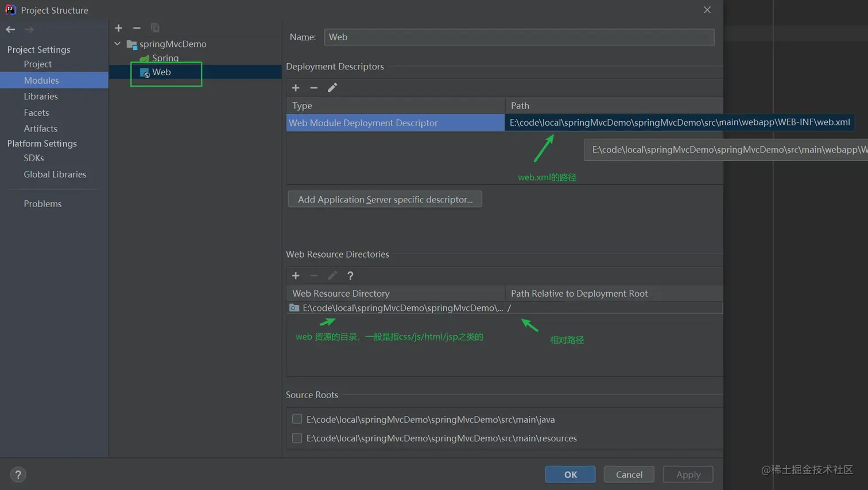Open the Libraries settings section
This screenshot has height=490, width=868.
point(41,96)
